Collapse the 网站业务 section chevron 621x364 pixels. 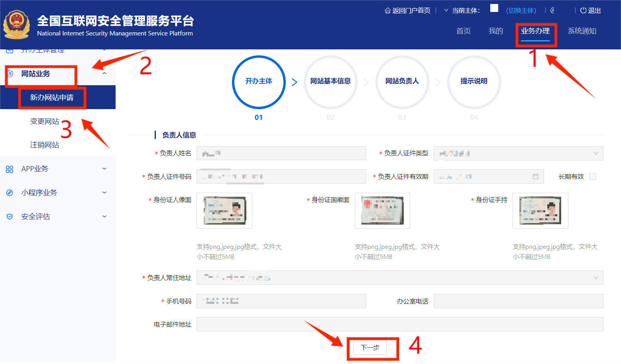point(104,74)
